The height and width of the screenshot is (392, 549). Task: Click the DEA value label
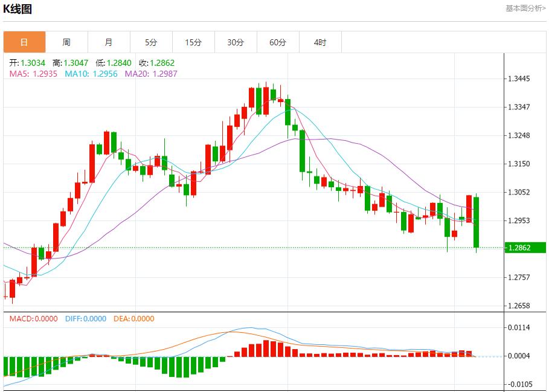(133, 319)
